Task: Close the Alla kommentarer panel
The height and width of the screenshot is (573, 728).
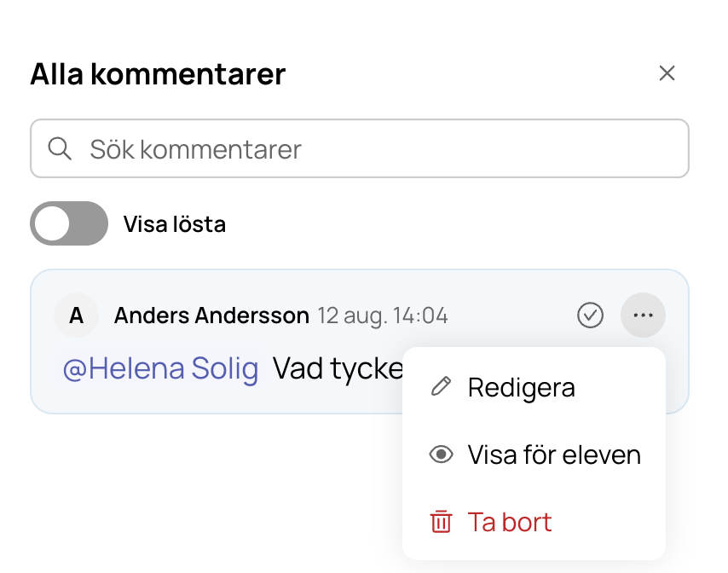Action: click(x=667, y=72)
